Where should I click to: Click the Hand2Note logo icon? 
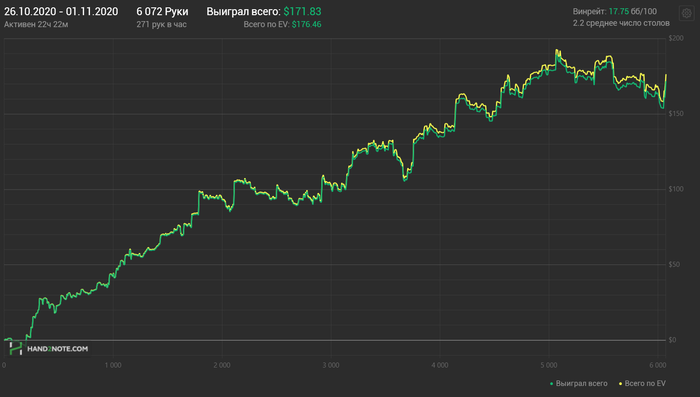click(x=16, y=349)
